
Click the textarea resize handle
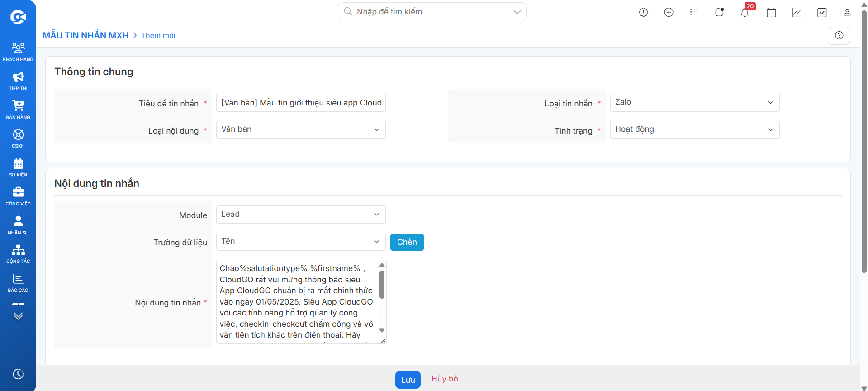tap(383, 340)
